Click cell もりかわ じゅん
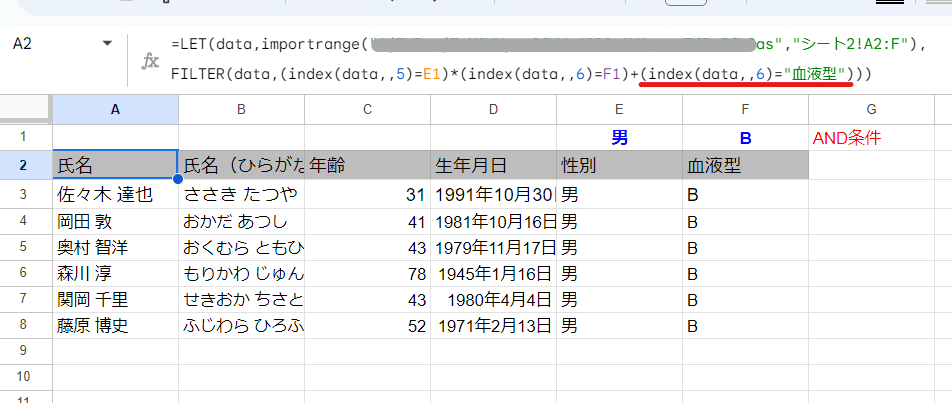 [x=241, y=274]
